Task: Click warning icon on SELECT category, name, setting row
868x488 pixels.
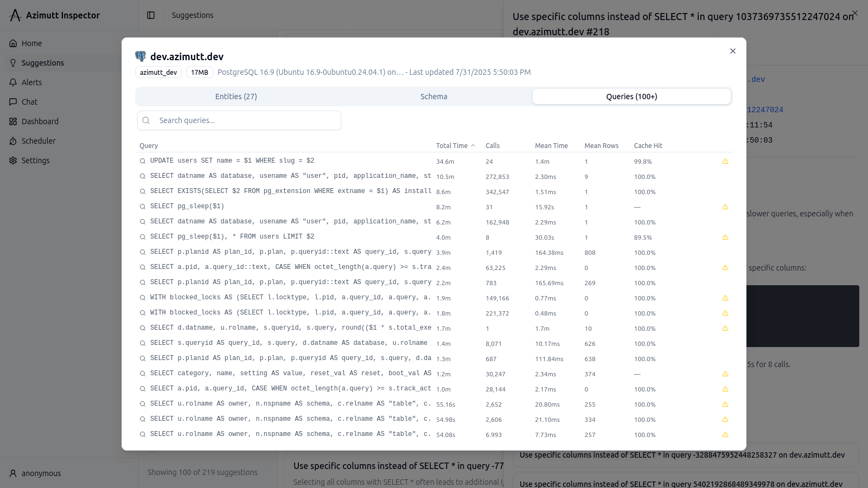Action: click(x=725, y=374)
